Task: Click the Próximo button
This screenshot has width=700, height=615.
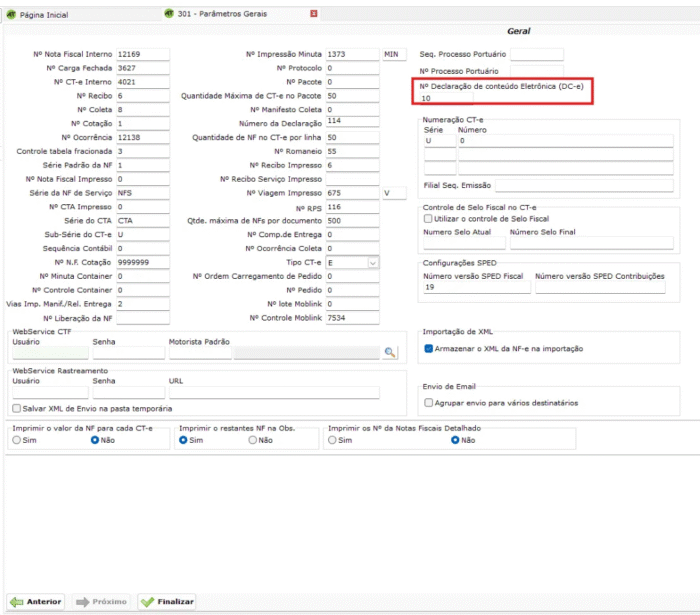Action: pyautogui.click(x=101, y=602)
